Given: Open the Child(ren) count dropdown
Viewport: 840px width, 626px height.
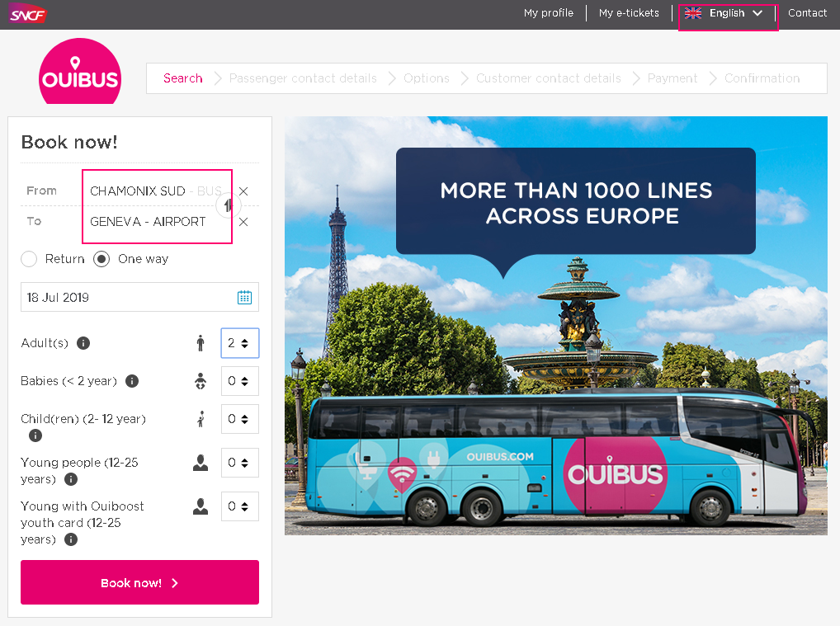Looking at the screenshot, I should point(240,419).
